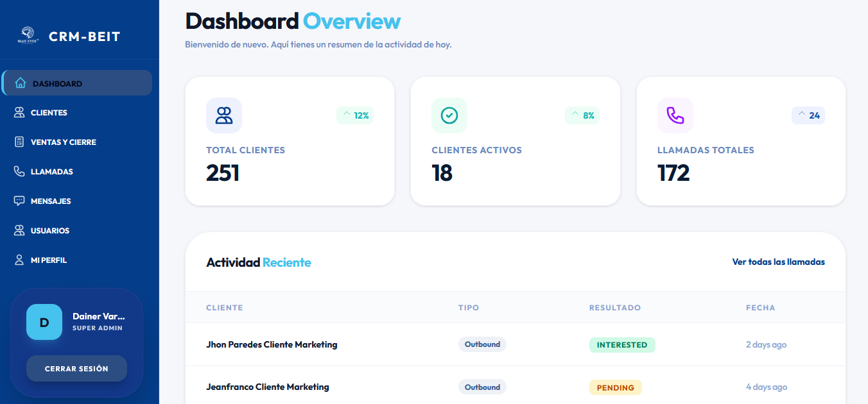
Task: Open the Ventas y Cierre calculator icon
Action: point(19,142)
